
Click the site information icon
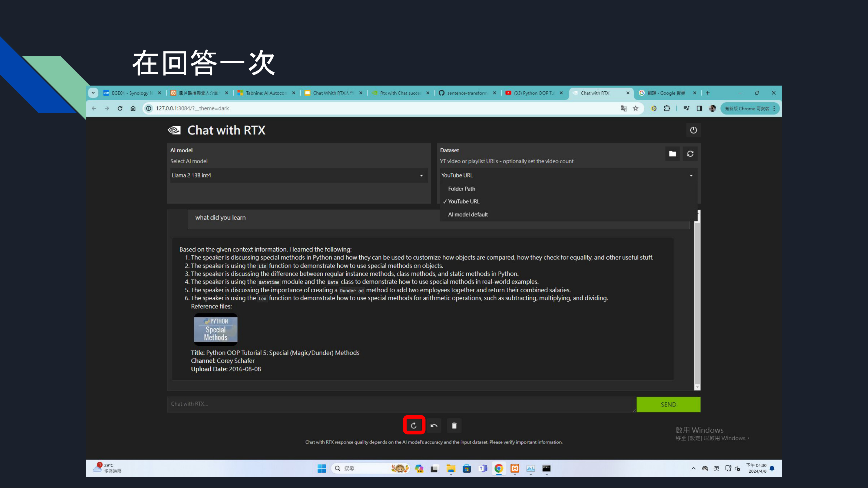coord(149,108)
